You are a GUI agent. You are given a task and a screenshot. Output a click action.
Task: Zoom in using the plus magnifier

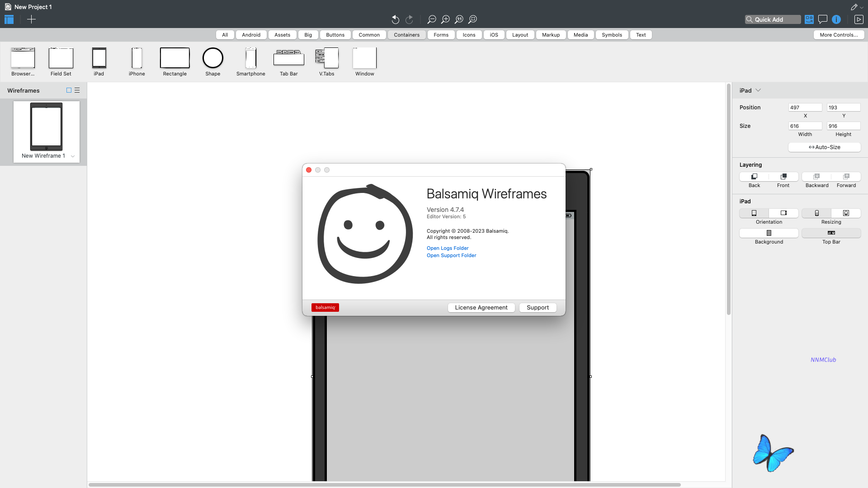click(445, 19)
